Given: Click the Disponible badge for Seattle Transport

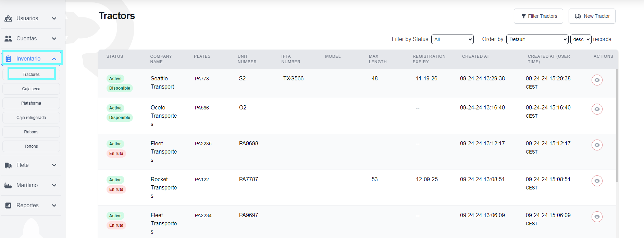Looking at the screenshot, I should click(x=120, y=88).
